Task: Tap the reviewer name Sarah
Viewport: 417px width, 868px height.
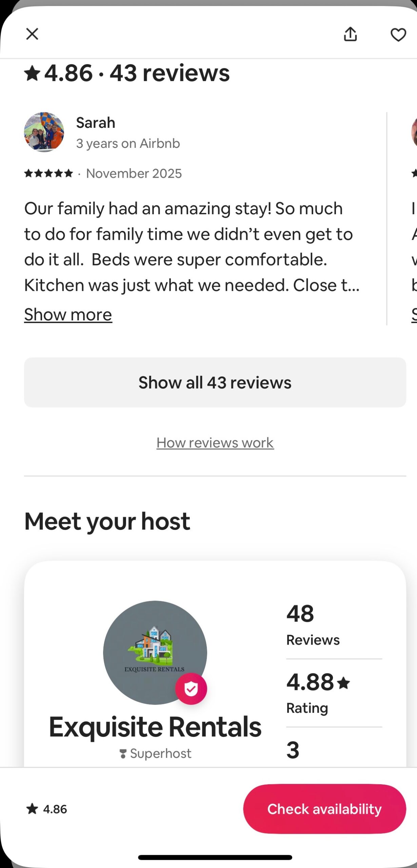Action: (x=96, y=123)
